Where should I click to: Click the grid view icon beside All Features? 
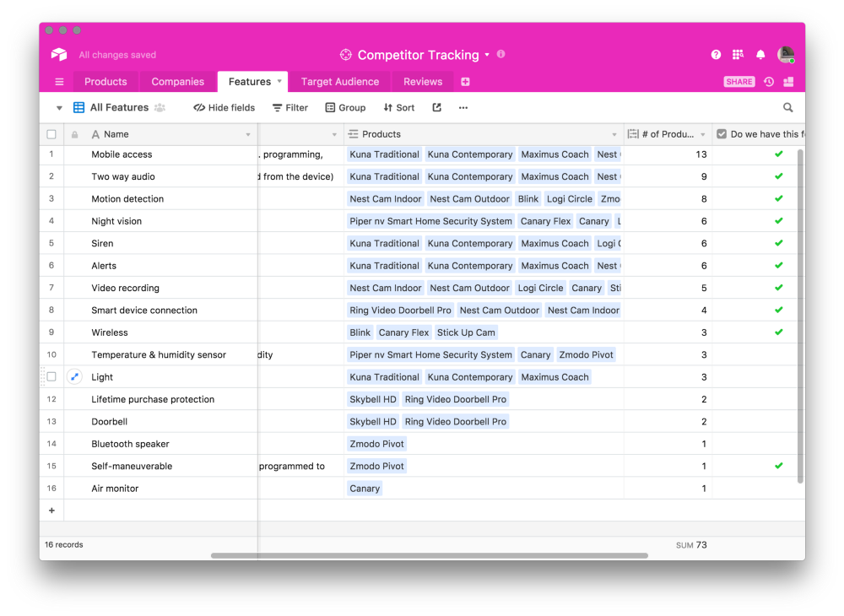78,108
